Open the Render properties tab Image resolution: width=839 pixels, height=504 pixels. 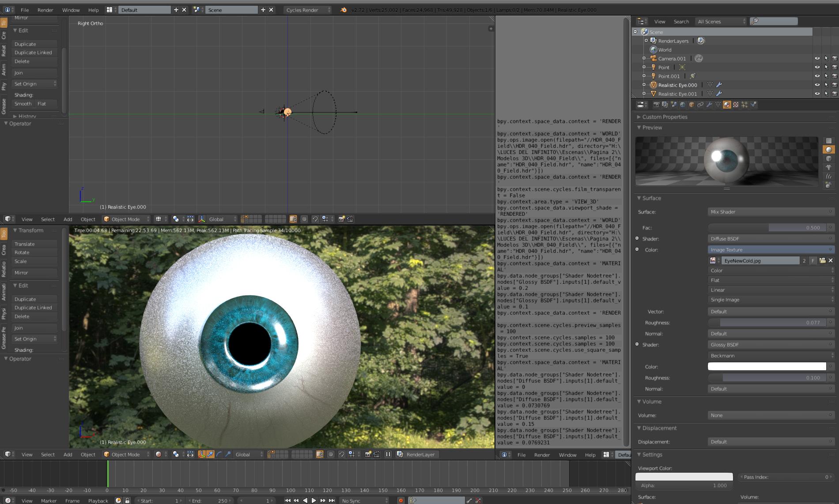[656, 105]
